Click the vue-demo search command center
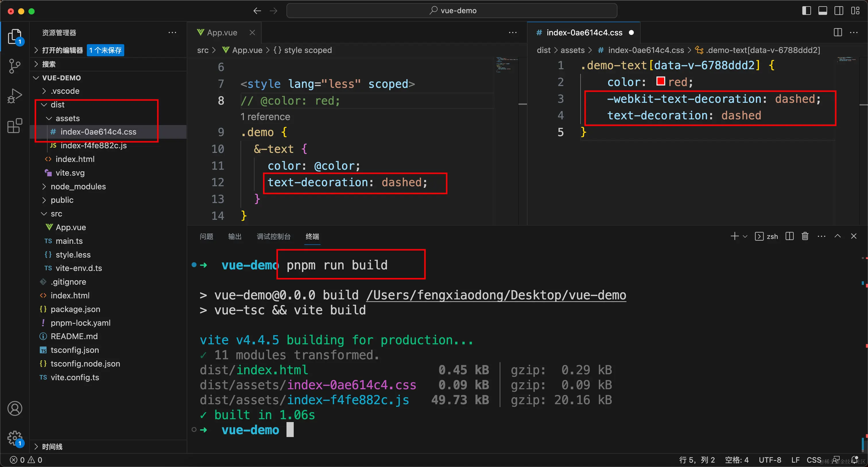 [452, 11]
